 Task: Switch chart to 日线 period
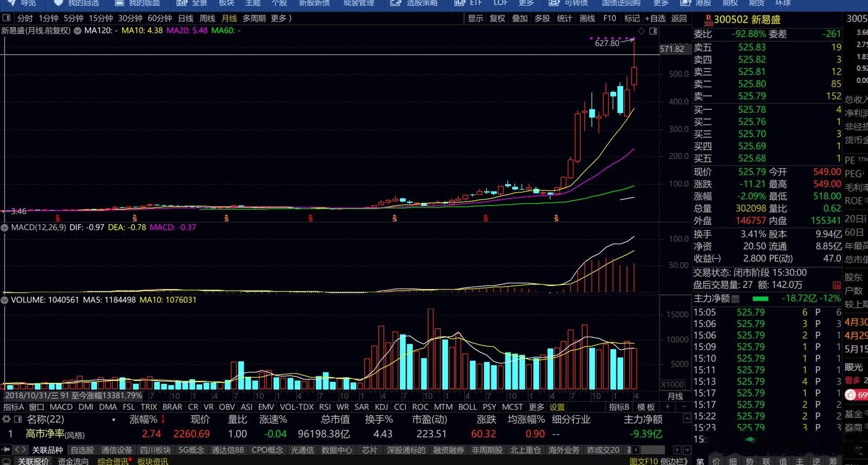[185, 18]
